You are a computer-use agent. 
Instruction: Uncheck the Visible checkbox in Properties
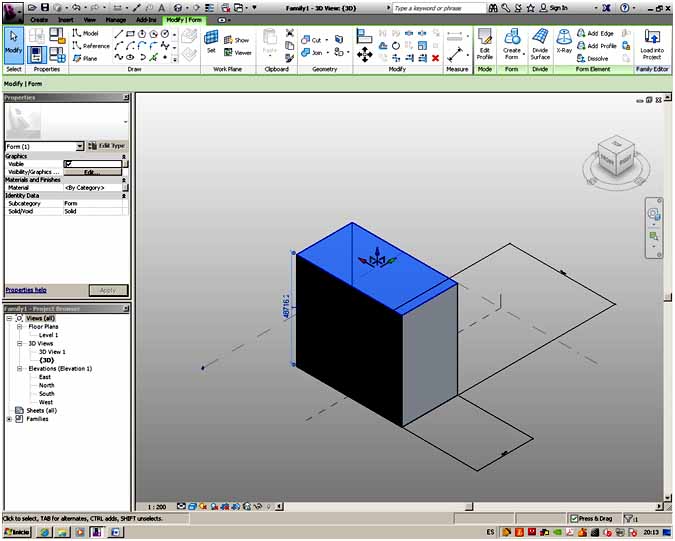[x=68, y=164]
